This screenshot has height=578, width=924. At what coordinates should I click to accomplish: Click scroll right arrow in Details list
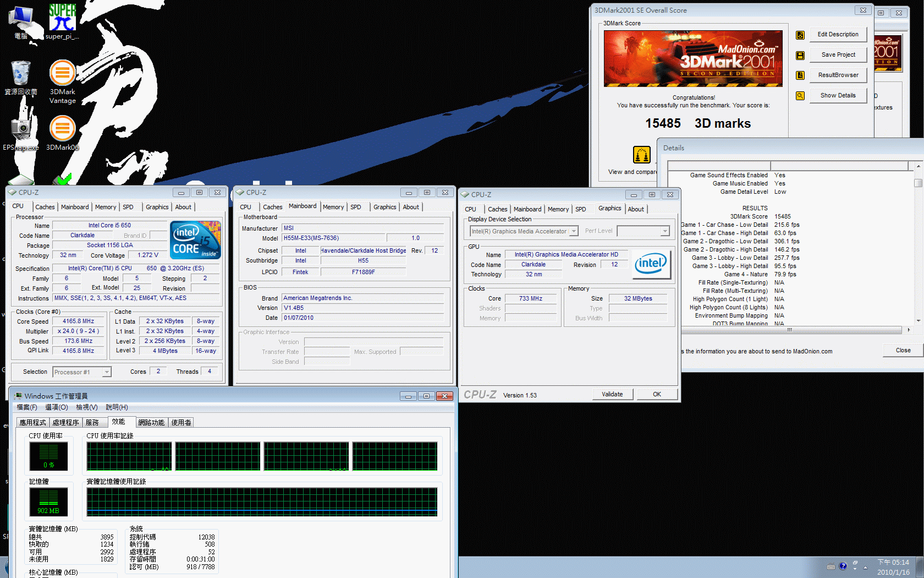pos(908,330)
